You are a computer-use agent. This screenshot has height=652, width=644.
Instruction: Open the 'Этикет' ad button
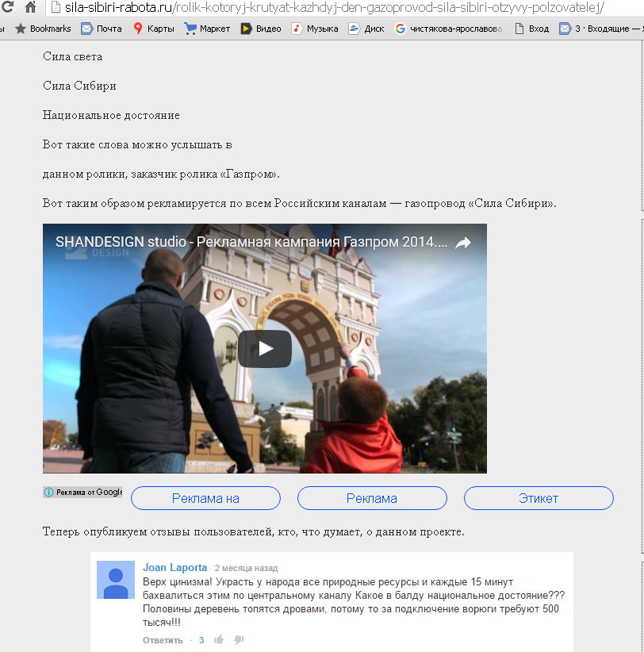(x=539, y=498)
